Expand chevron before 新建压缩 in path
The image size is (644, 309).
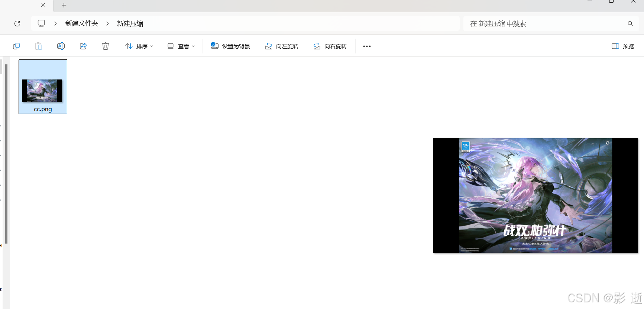(107, 23)
